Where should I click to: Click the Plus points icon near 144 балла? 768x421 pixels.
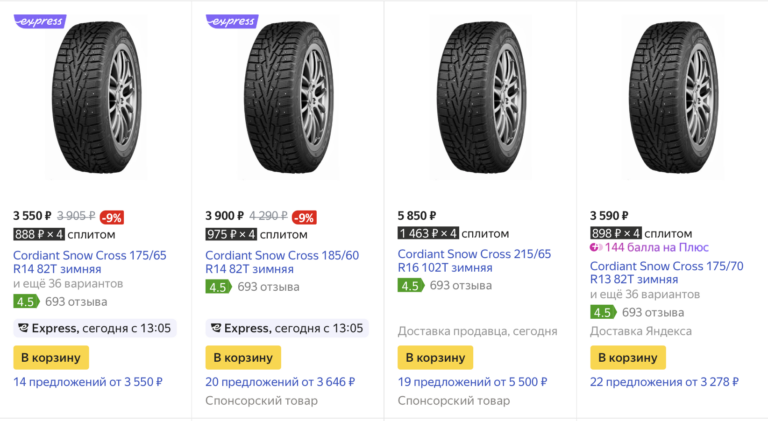596,247
